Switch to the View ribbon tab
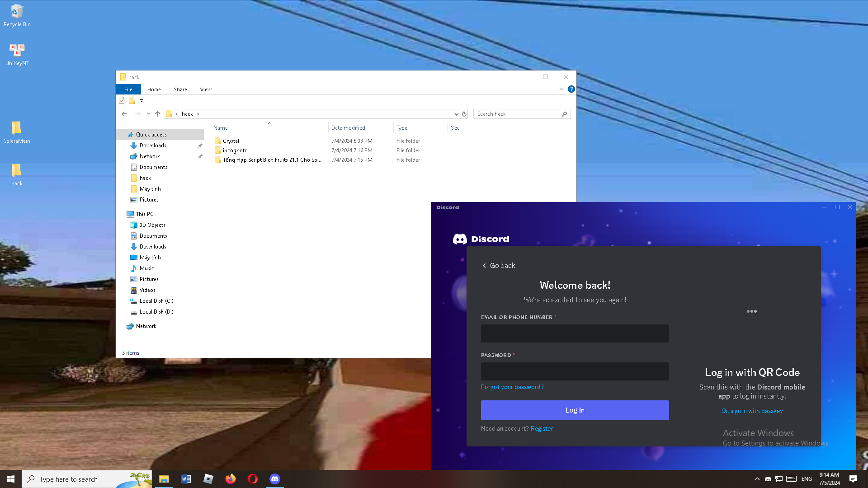The image size is (868, 488). [206, 89]
